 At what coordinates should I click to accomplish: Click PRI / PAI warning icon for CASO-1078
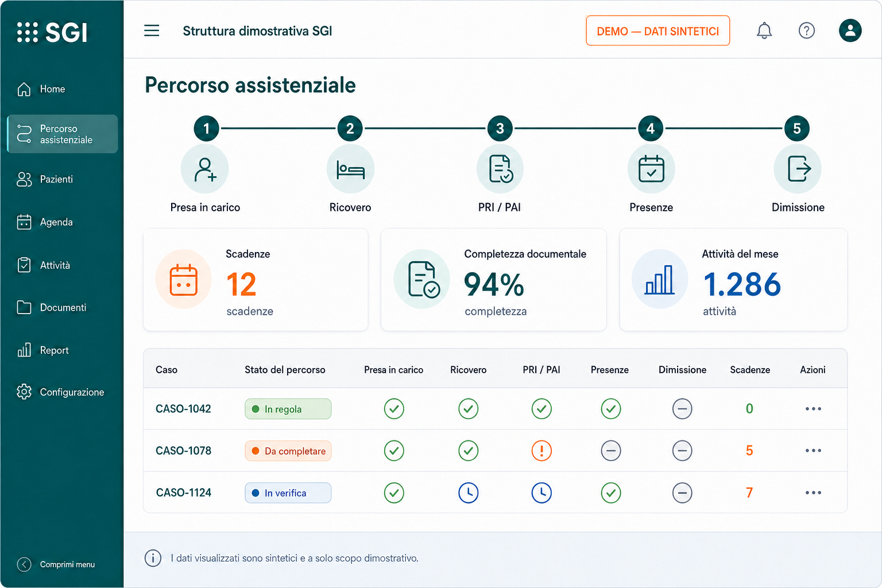[x=541, y=451]
